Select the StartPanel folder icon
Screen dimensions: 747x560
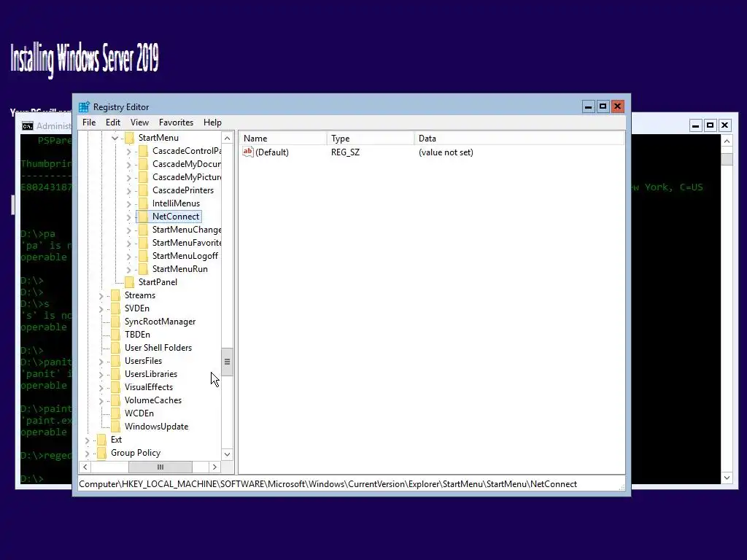click(129, 282)
